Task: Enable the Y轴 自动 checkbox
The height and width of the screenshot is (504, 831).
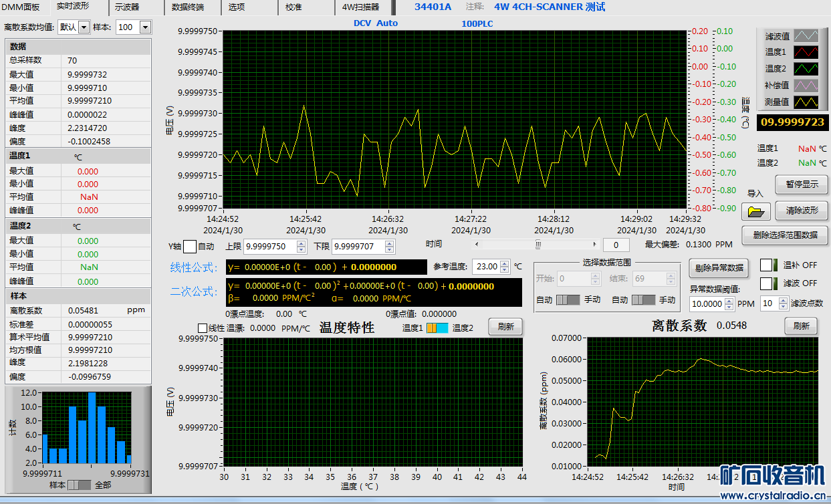Action: [189, 246]
